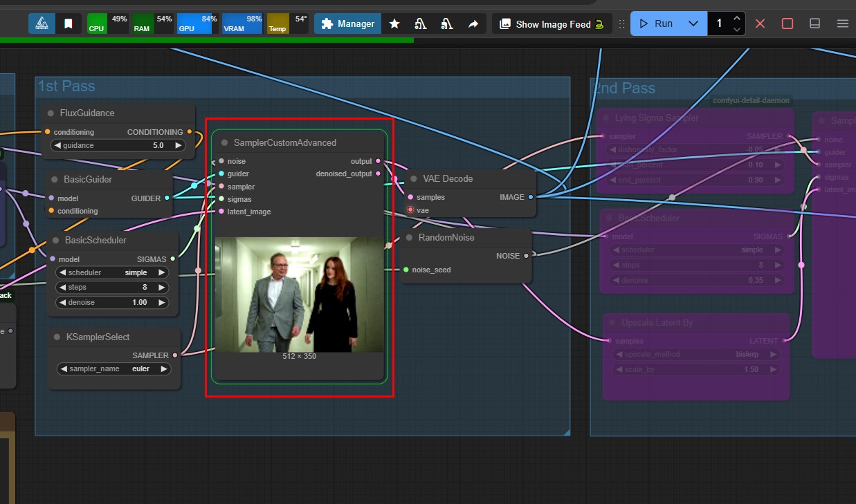Click the 1st Pass group title
856x504 pixels.
point(66,86)
